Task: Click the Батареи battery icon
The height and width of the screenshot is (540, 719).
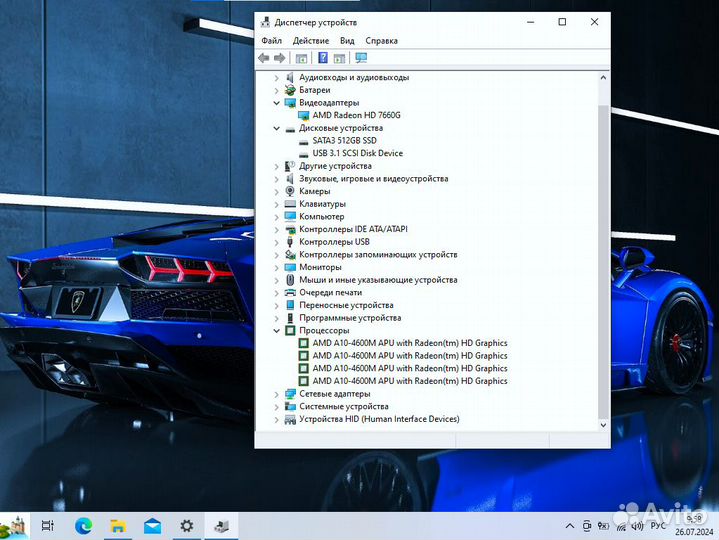Action: coord(290,90)
